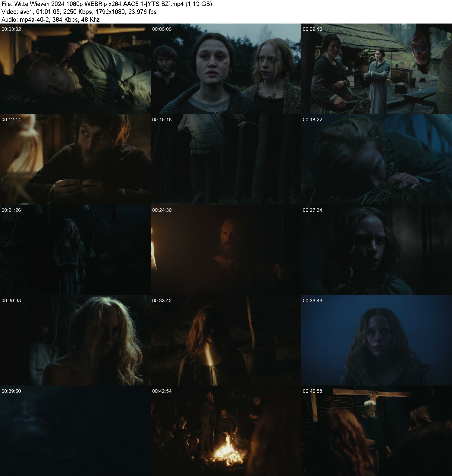Click the 00:30:38 timestamp label
This screenshot has height=476, width=452.
(x=11, y=301)
